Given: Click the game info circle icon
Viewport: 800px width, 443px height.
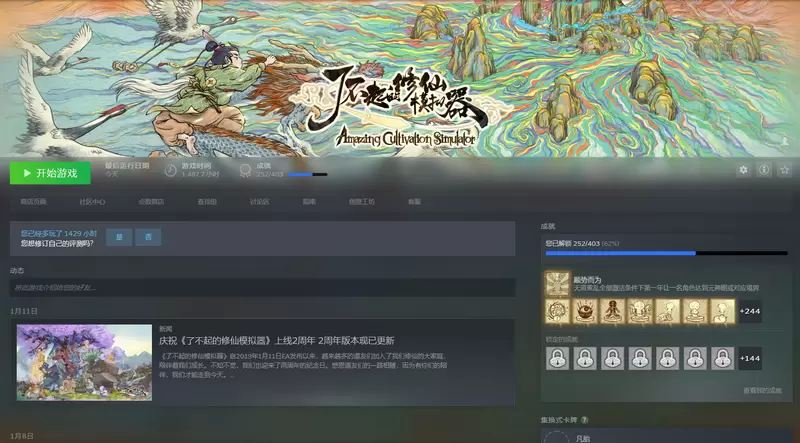Looking at the screenshot, I should [x=764, y=170].
